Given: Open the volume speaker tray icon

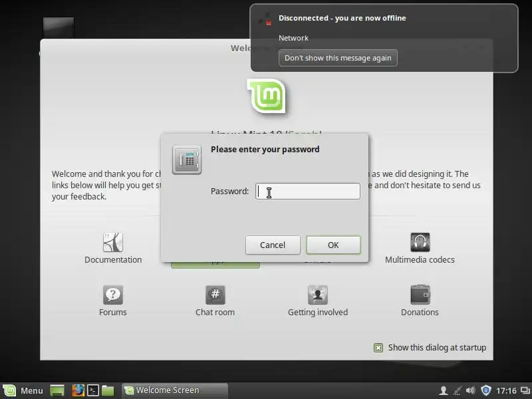Looking at the screenshot, I should pos(471,390).
